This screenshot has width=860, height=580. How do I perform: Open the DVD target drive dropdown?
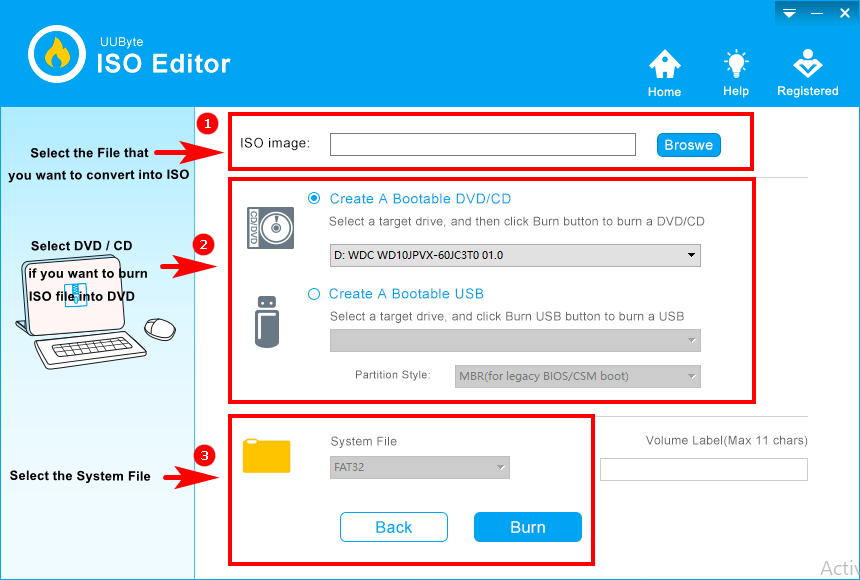515,255
